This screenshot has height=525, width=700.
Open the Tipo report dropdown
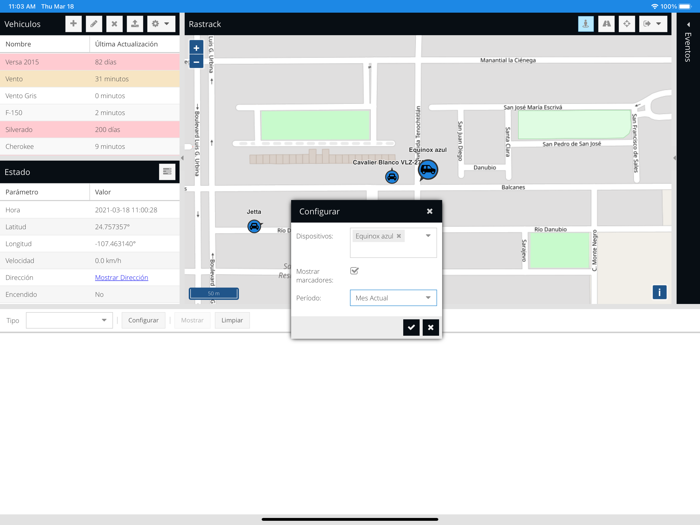(69, 320)
